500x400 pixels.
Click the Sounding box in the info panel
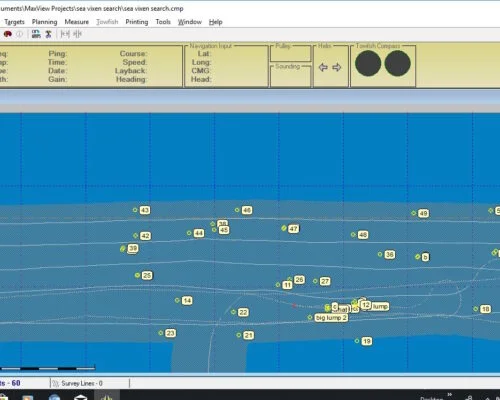pos(290,76)
